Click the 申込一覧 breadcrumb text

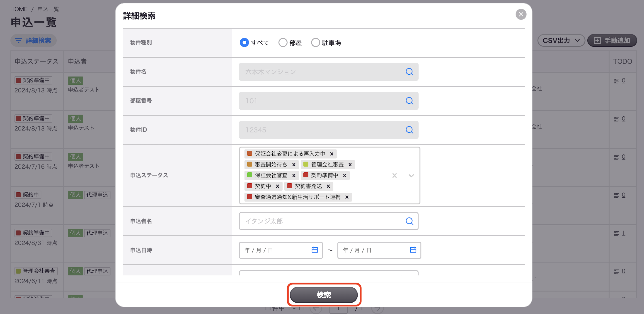[x=48, y=9]
